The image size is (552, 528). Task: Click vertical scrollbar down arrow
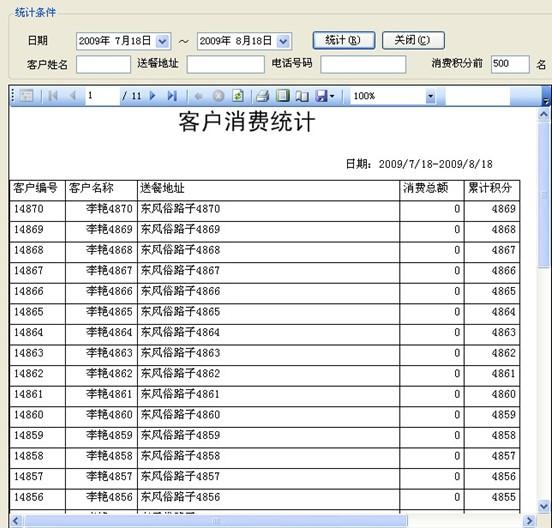544,506
